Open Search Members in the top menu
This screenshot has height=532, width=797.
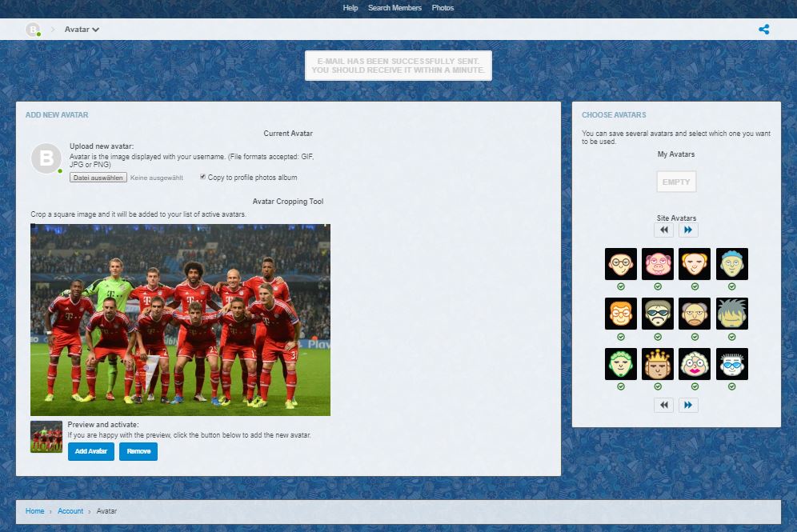(394, 8)
